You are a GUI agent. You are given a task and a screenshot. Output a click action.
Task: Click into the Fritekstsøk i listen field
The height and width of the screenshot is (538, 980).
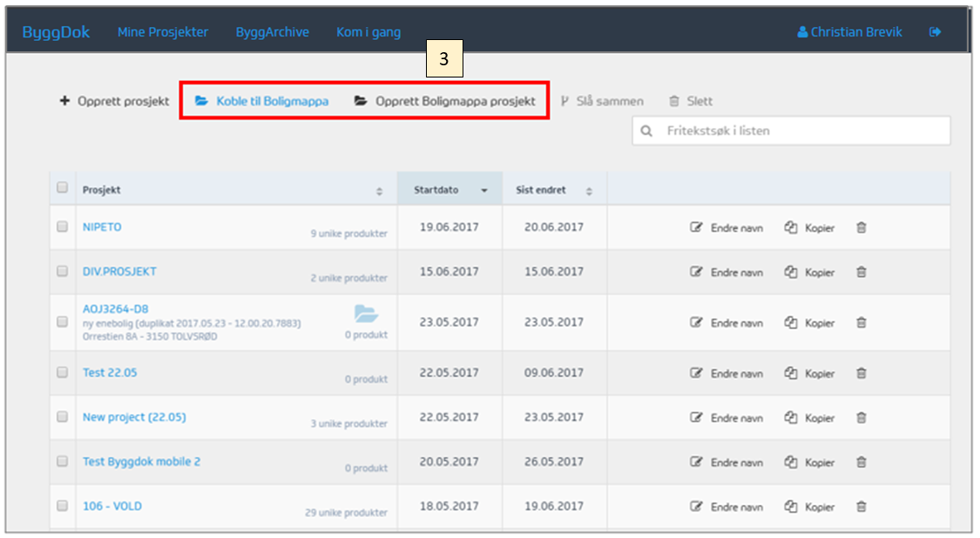[801, 131]
